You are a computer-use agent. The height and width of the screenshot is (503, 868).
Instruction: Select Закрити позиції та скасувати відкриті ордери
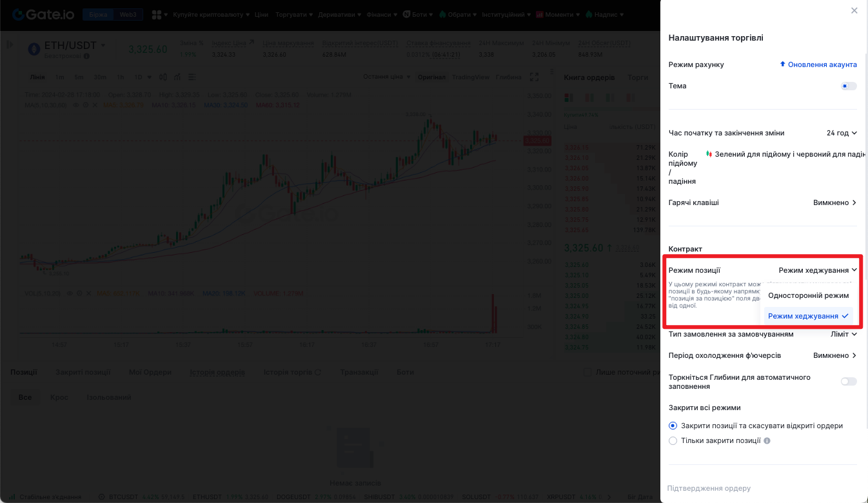click(x=673, y=426)
